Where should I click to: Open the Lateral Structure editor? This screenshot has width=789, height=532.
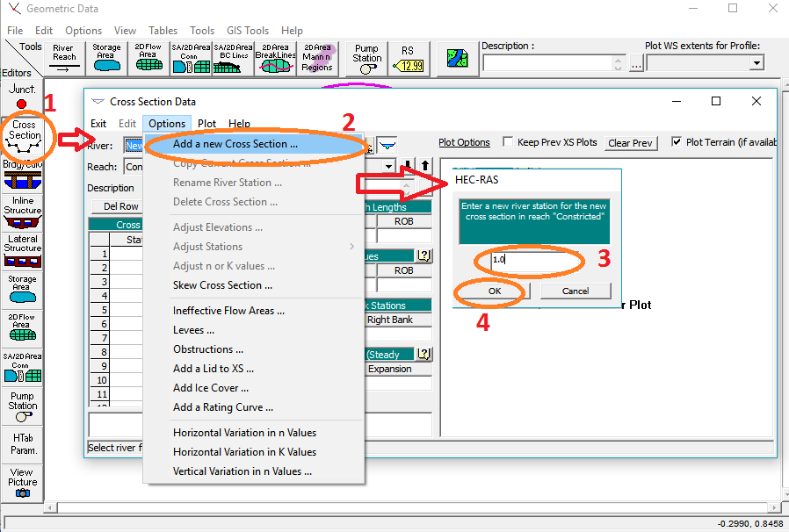[x=22, y=248]
